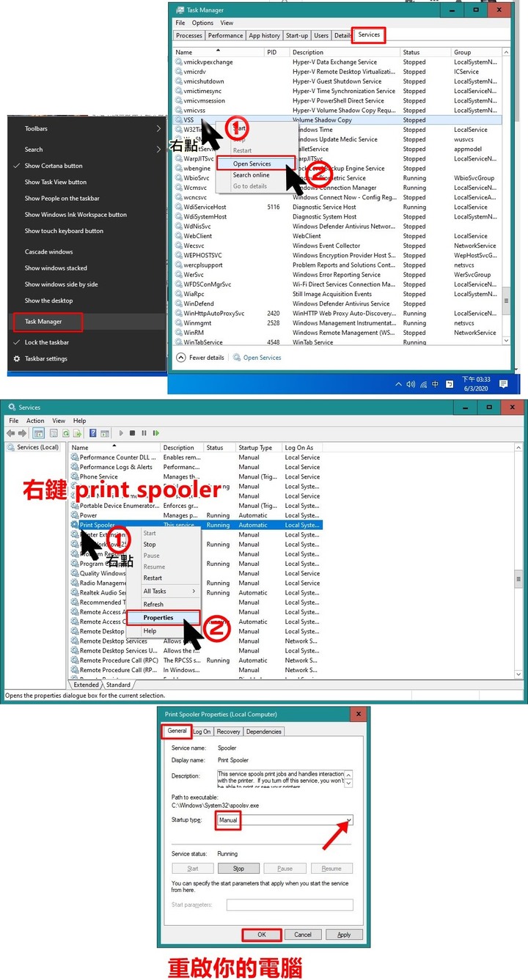
Task: Open the Recovery tab in properties dialog
Action: tap(228, 732)
